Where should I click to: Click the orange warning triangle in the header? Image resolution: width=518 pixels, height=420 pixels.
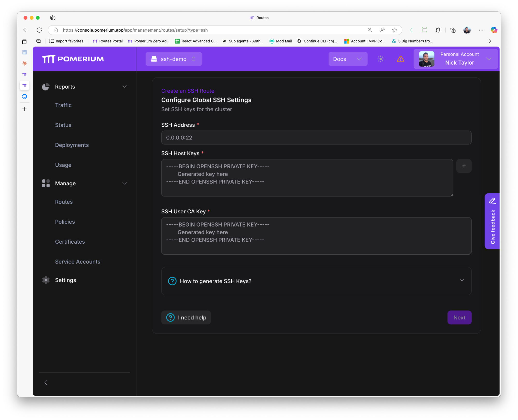click(401, 59)
